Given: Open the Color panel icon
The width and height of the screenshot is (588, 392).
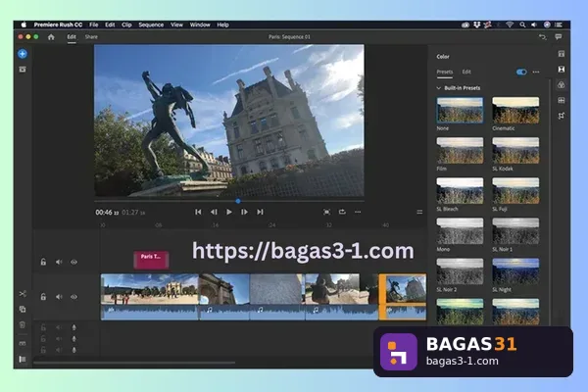Looking at the screenshot, I should 562,85.
